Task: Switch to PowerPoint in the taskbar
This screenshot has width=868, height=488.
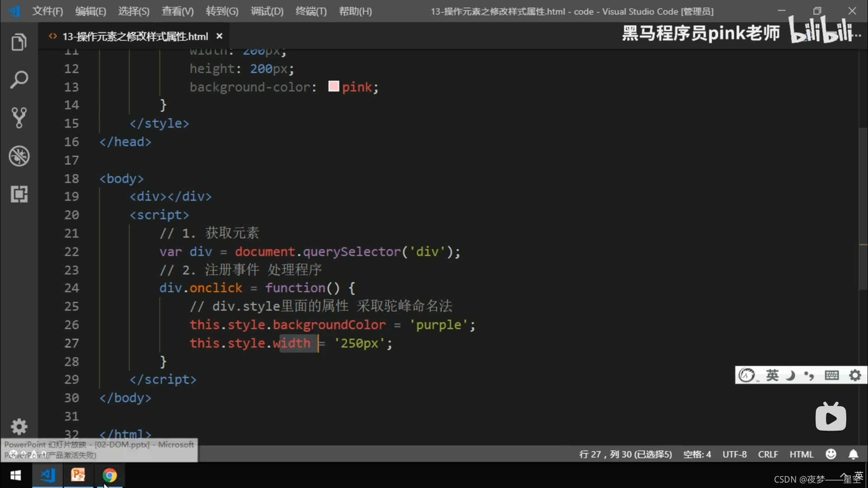Action: point(78,475)
